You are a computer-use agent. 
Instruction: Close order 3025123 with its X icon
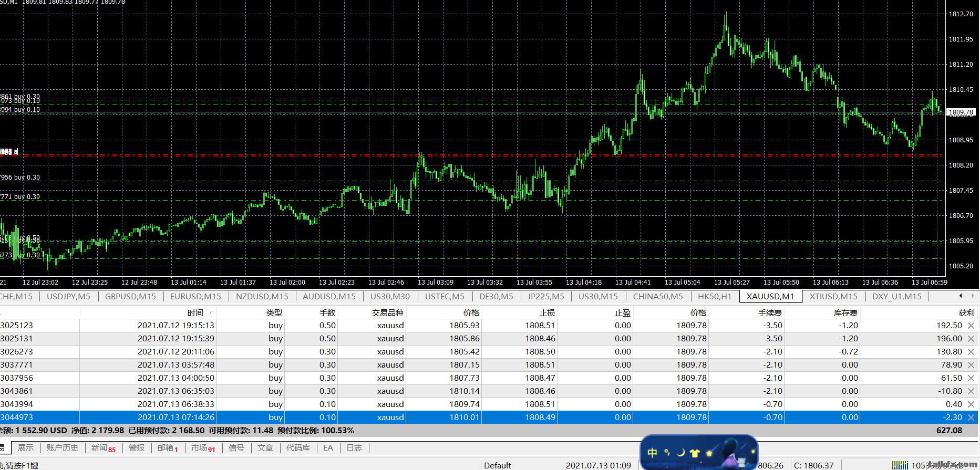tap(971, 326)
